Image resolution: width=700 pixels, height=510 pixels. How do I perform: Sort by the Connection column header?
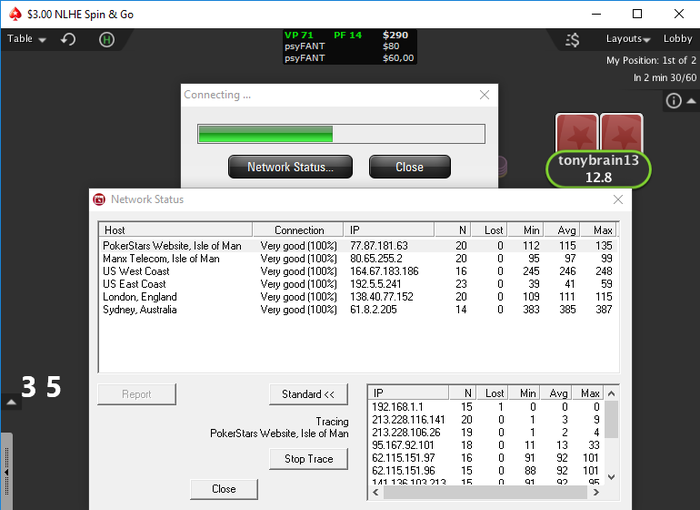pyautogui.click(x=298, y=230)
